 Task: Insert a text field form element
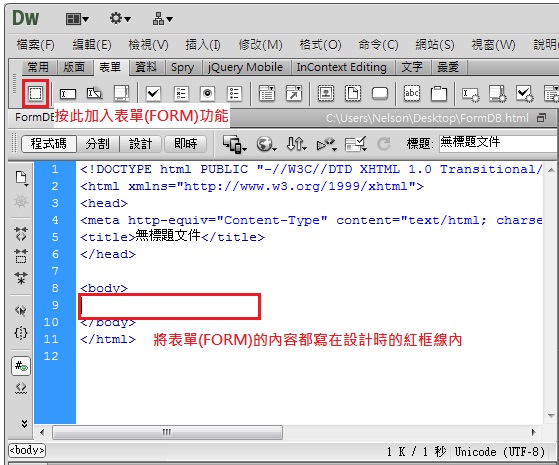pyautogui.click(x=68, y=94)
